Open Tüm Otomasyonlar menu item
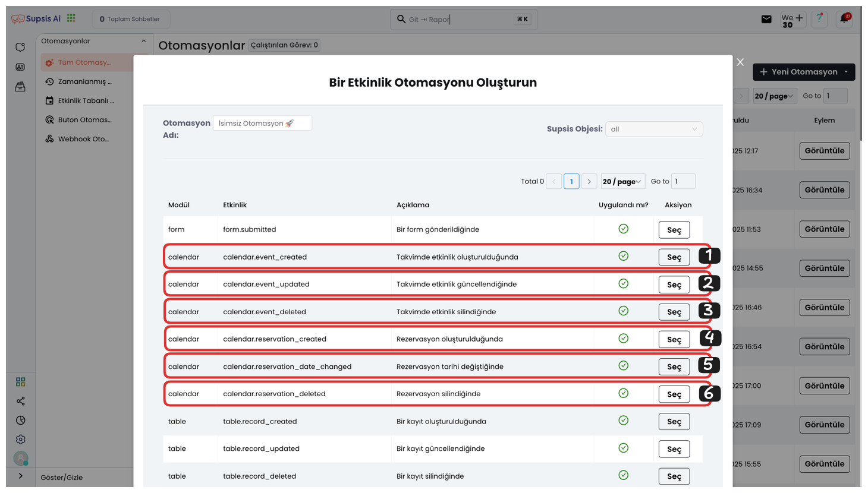The height and width of the screenshot is (493, 868). pos(84,62)
